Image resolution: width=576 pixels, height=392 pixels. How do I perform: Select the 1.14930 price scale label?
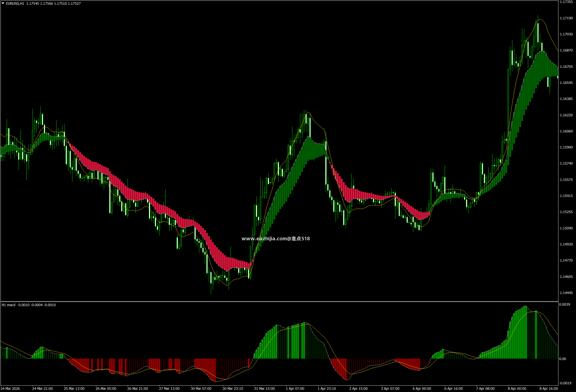(x=566, y=245)
